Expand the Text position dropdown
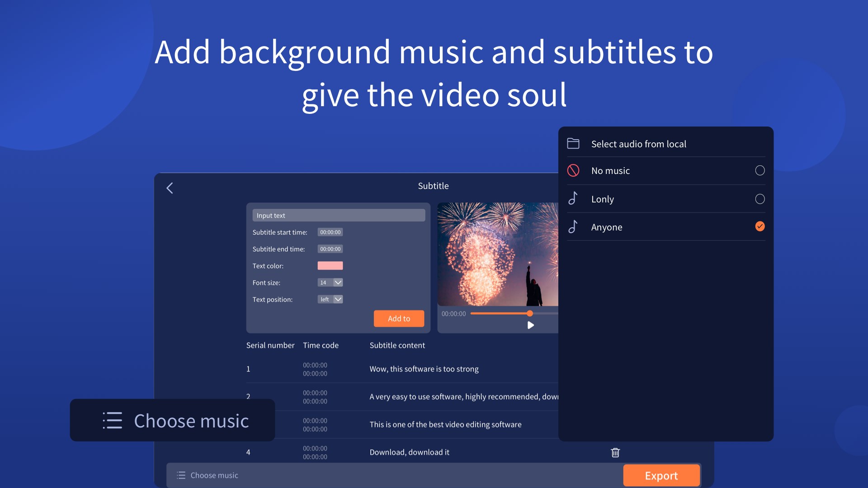868x488 pixels. [x=338, y=299]
